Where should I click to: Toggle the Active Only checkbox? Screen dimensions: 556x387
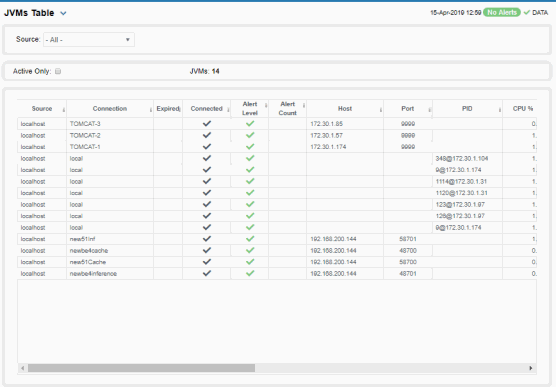click(58, 71)
